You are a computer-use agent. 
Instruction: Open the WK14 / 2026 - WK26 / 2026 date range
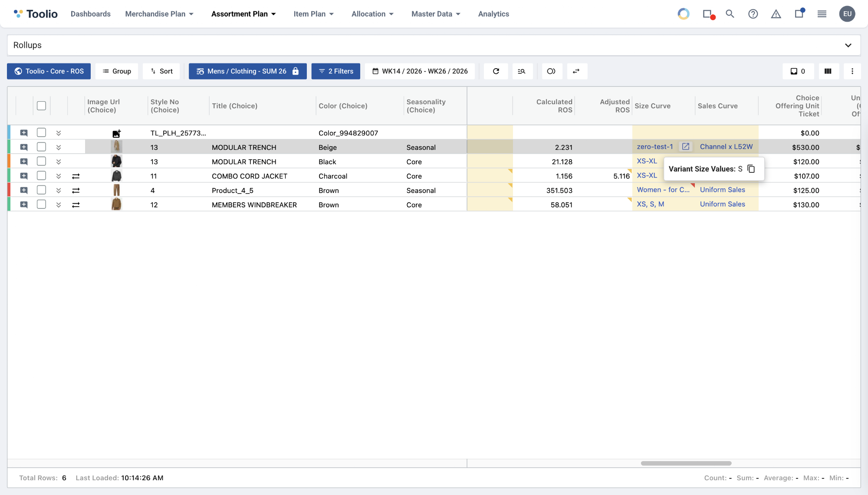[x=420, y=71]
